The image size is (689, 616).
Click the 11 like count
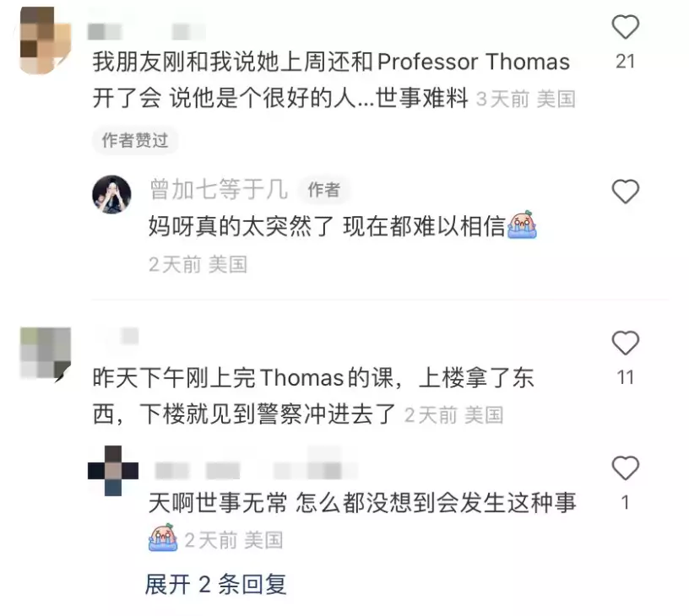(x=625, y=377)
